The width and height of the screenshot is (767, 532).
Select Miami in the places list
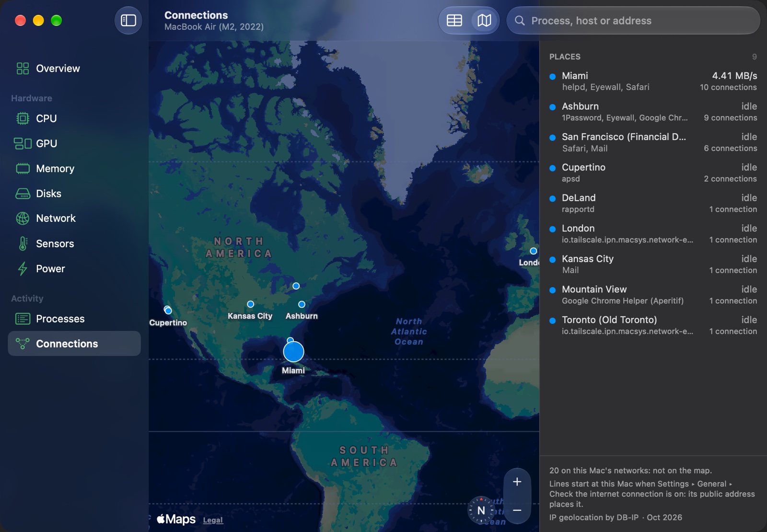click(653, 81)
